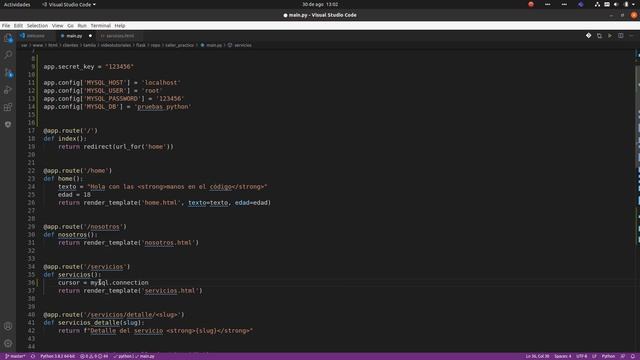This screenshot has height=360, width=640.
Task: Open the Search view in activity bar
Action: coord(8,55)
